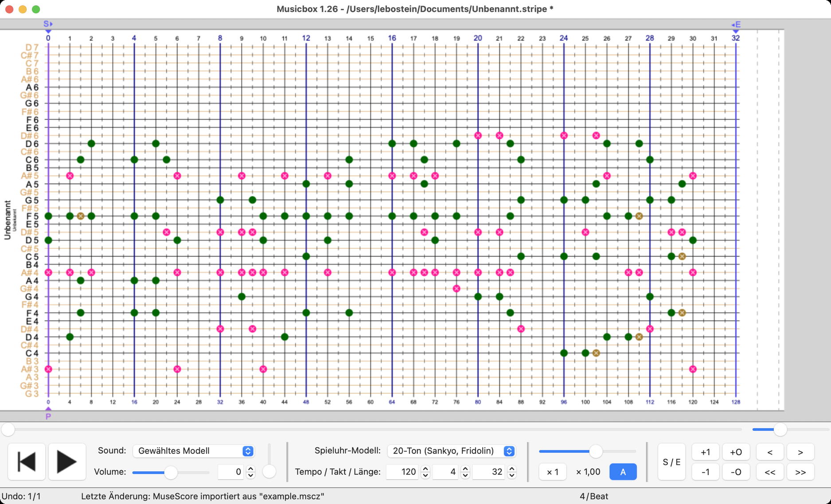Click the -O octave down button
The height and width of the screenshot is (504, 831).
tap(736, 472)
